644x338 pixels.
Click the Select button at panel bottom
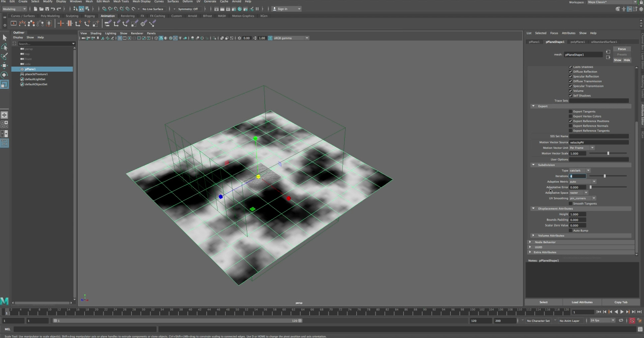pos(544,302)
